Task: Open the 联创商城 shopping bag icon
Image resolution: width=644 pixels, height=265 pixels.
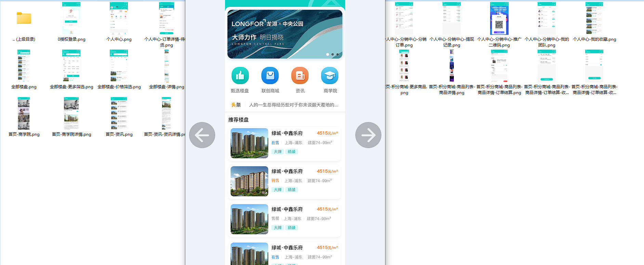Action: click(270, 76)
